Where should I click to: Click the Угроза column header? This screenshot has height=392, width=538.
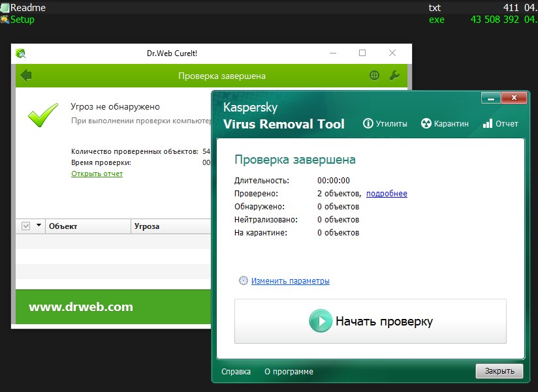coord(171,226)
